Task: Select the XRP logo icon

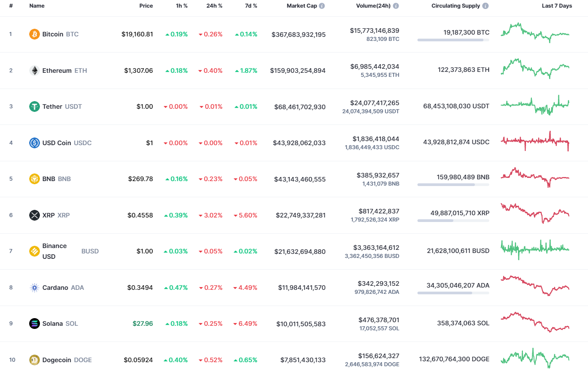Action: [x=34, y=215]
